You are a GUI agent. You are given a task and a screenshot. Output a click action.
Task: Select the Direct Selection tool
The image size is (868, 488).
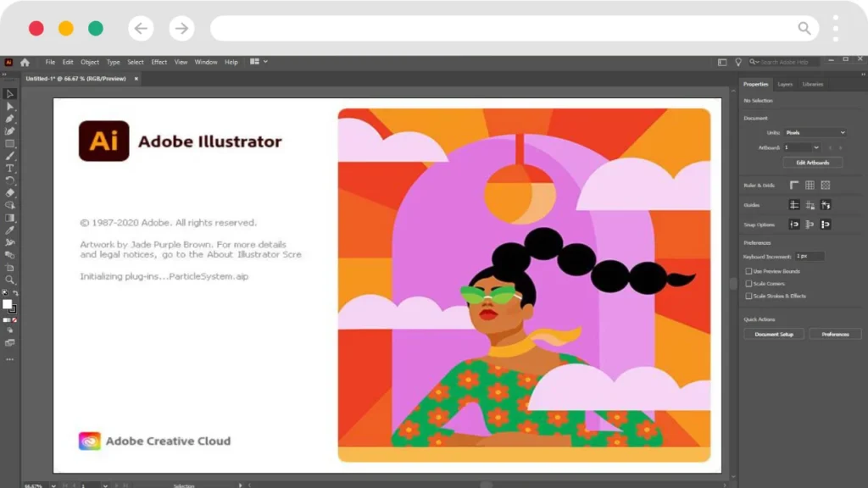tap(9, 106)
